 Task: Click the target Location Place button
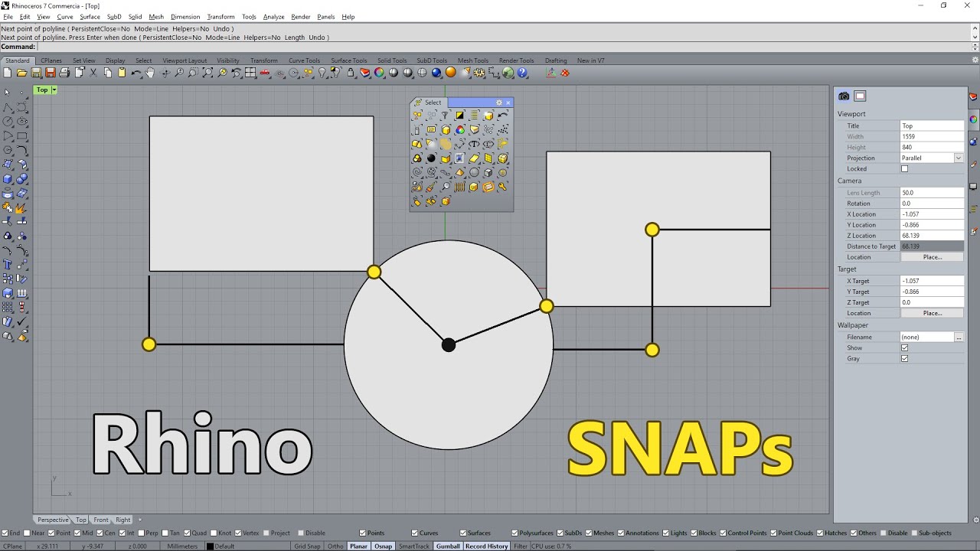point(932,313)
